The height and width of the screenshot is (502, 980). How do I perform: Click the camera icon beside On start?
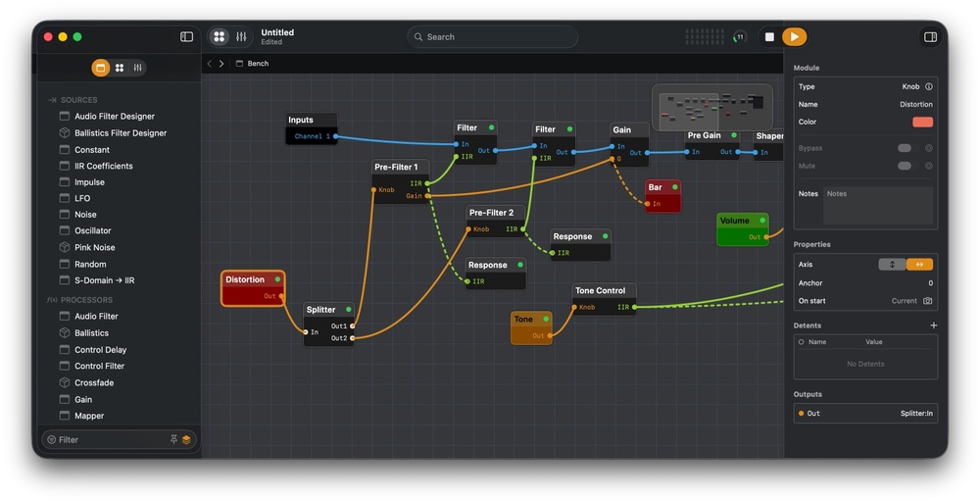[x=928, y=301]
